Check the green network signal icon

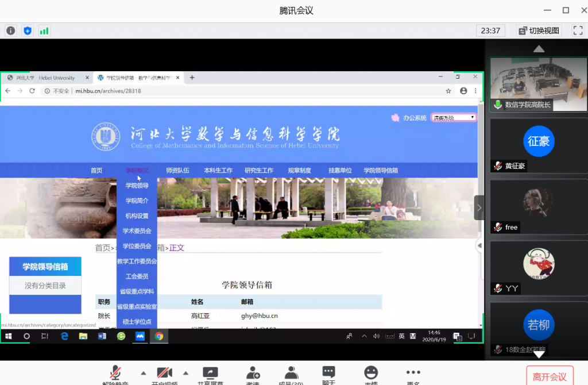pos(44,31)
